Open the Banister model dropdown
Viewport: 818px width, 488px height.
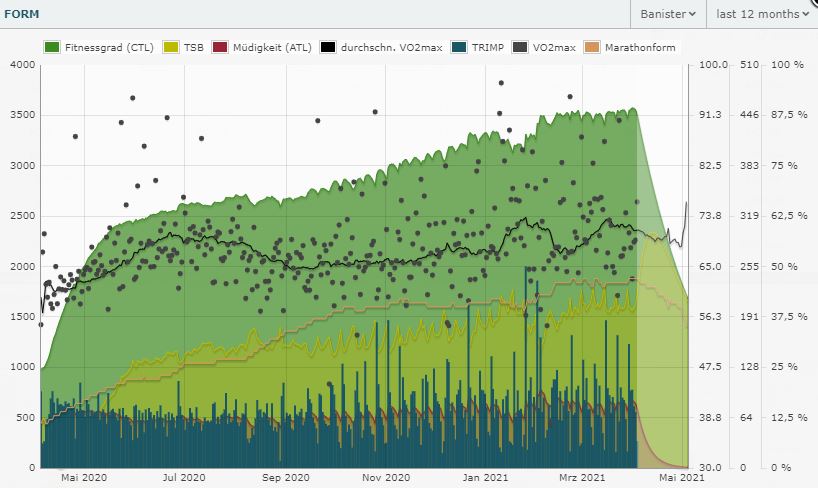tap(667, 14)
